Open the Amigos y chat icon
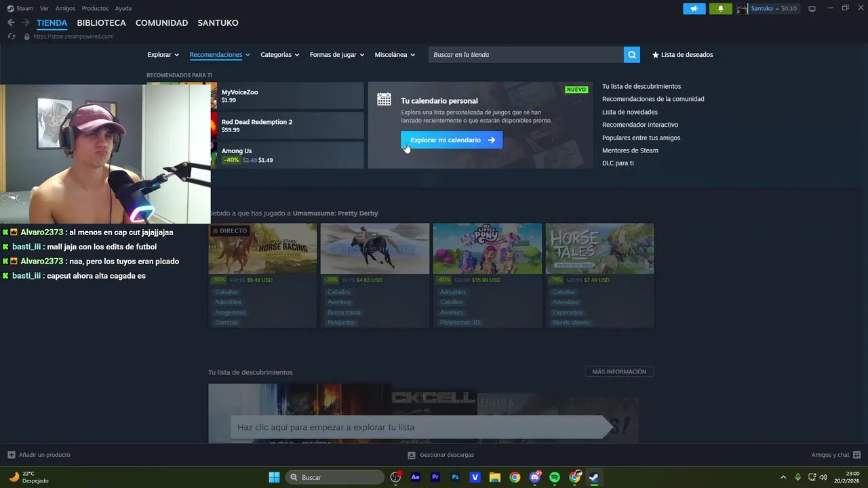Screen dimensions: 868x488 pos(856,455)
